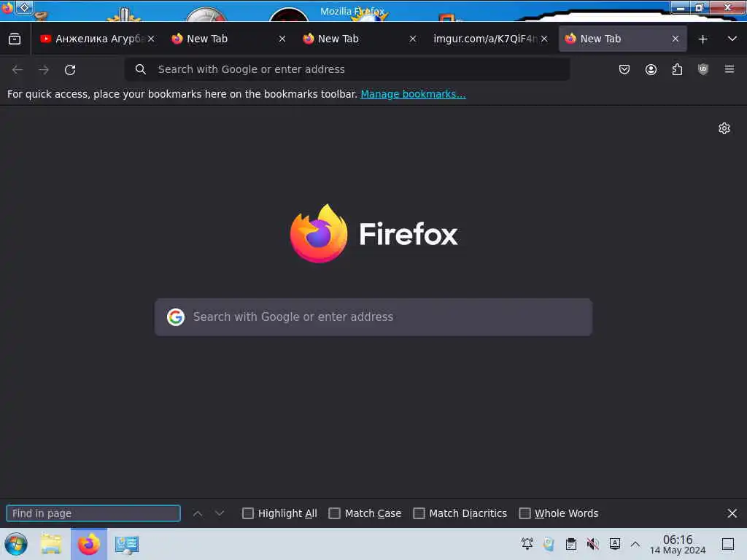Go to next find match arrow

click(x=219, y=513)
